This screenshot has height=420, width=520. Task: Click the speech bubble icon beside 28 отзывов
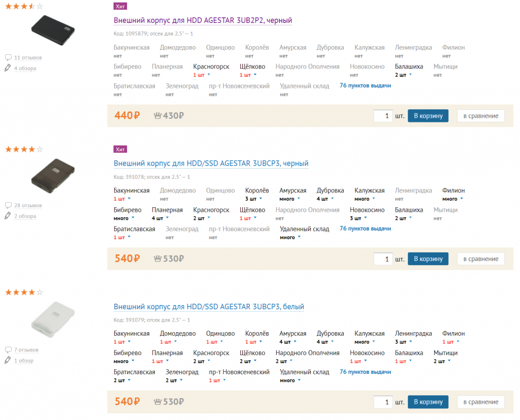coord(8,205)
